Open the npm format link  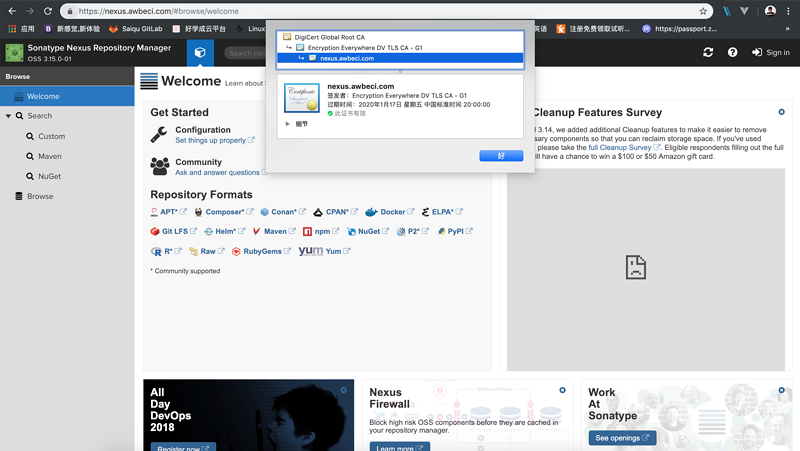(x=321, y=231)
